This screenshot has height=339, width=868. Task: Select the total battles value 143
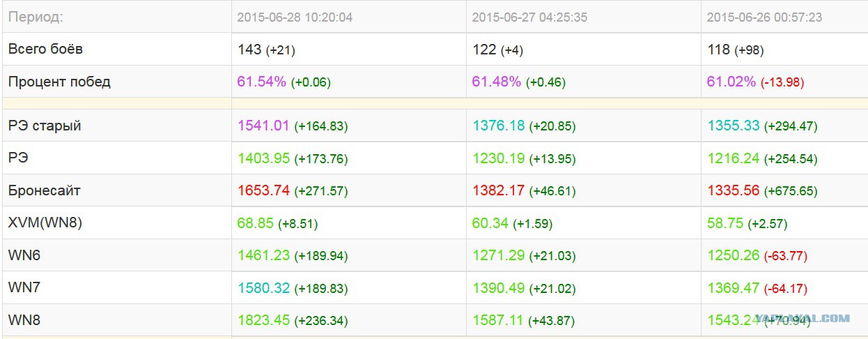point(249,50)
